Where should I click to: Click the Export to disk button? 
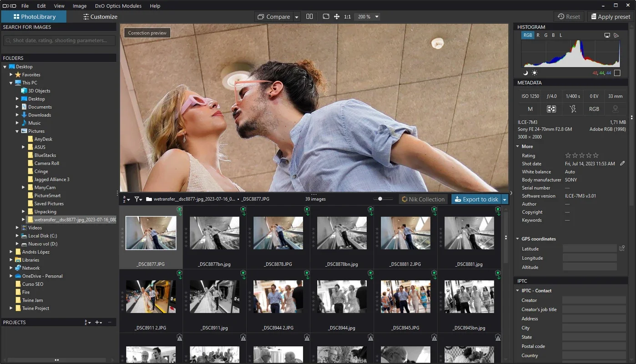click(476, 199)
